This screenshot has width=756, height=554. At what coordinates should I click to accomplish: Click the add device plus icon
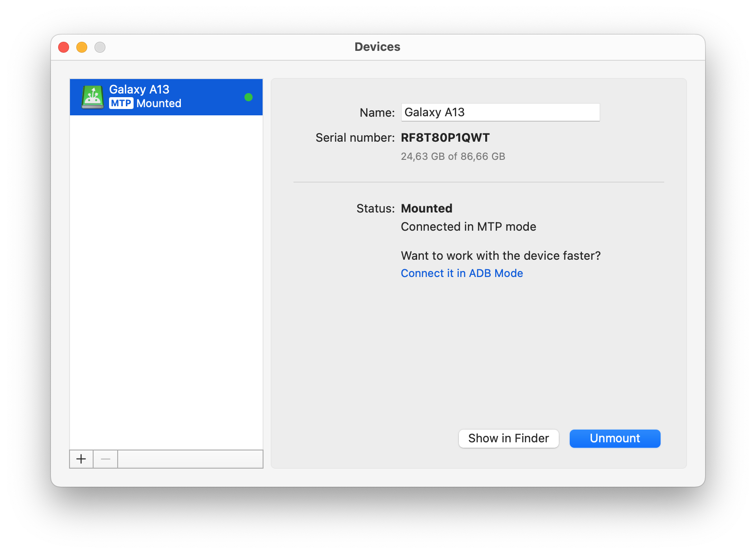(81, 459)
